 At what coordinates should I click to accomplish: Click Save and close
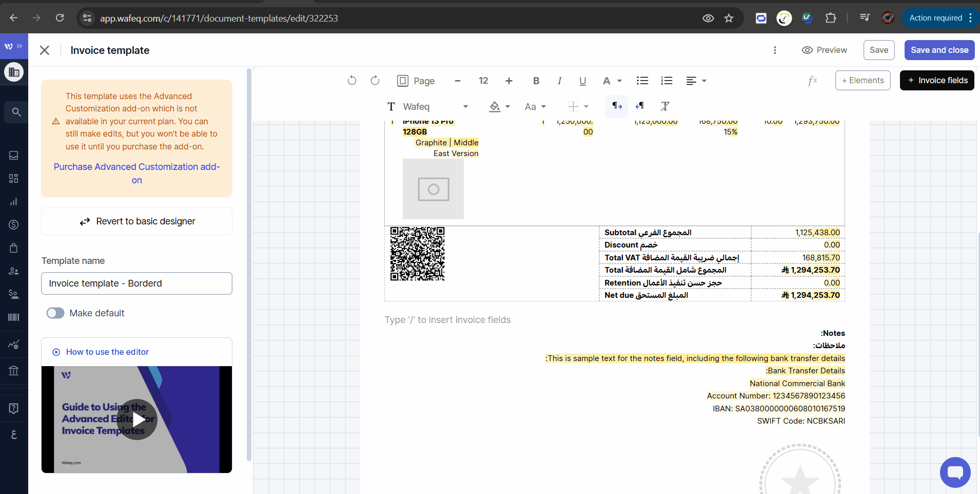(x=939, y=50)
